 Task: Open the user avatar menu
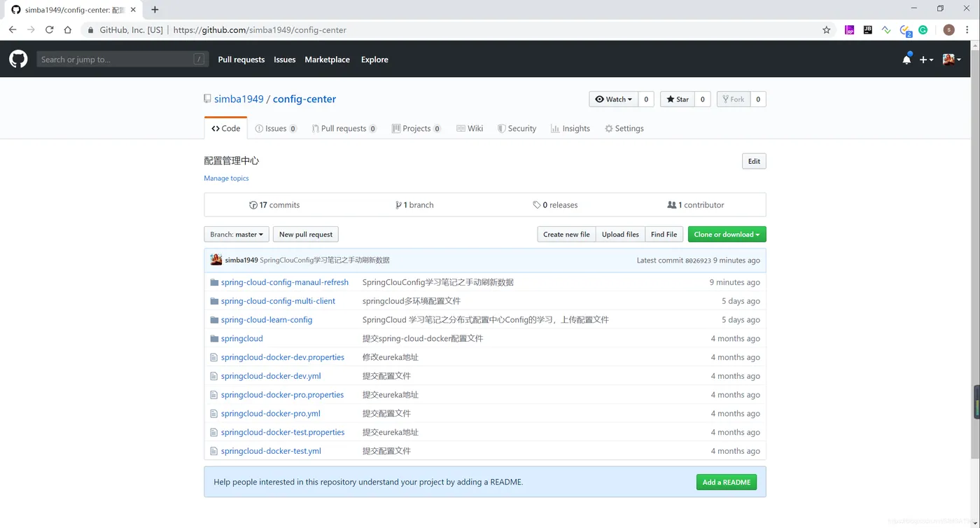tap(951, 60)
